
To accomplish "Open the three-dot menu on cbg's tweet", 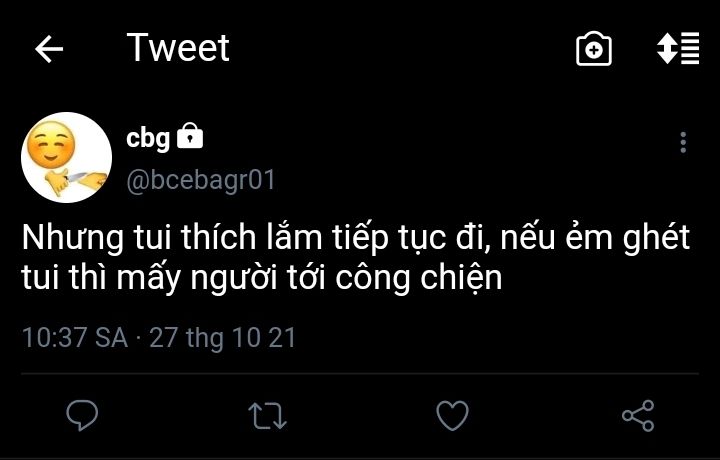I will coord(683,142).
